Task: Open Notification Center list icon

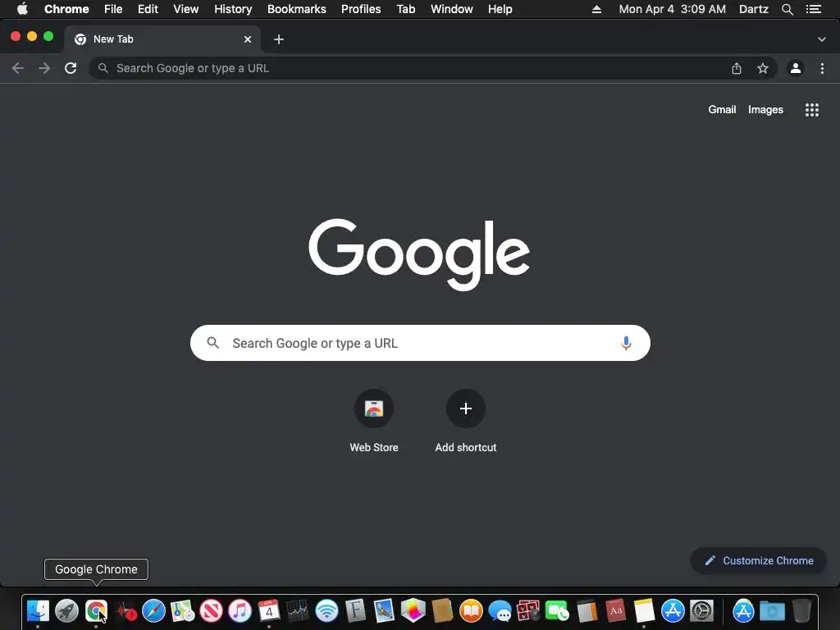Action: click(814, 9)
